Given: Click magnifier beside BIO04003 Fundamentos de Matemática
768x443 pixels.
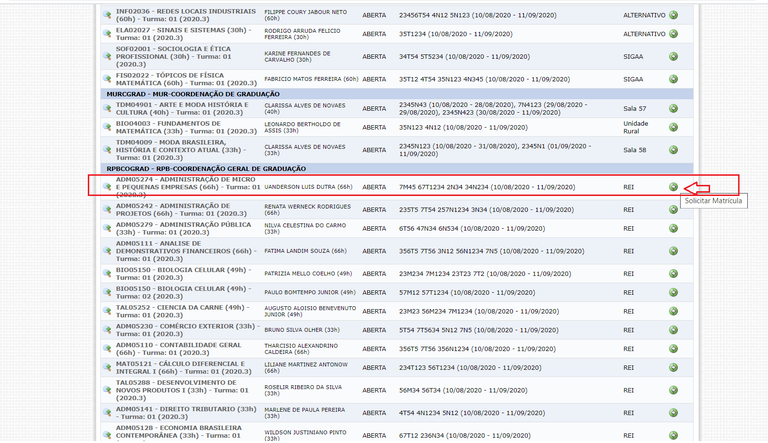Looking at the screenshot, I should tap(107, 129).
